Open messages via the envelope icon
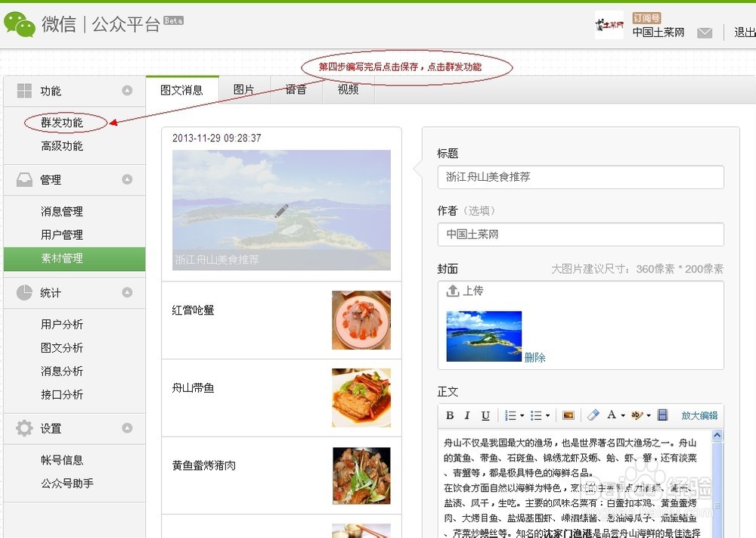Image resolution: width=756 pixels, height=538 pixels. [705, 33]
